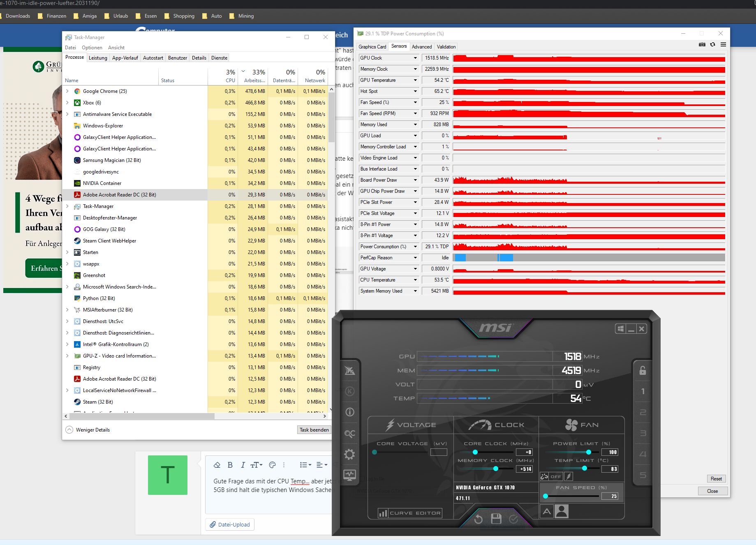Apply Afterburner settings with the checkmark icon
This screenshot has height=545, width=756.
click(513, 519)
